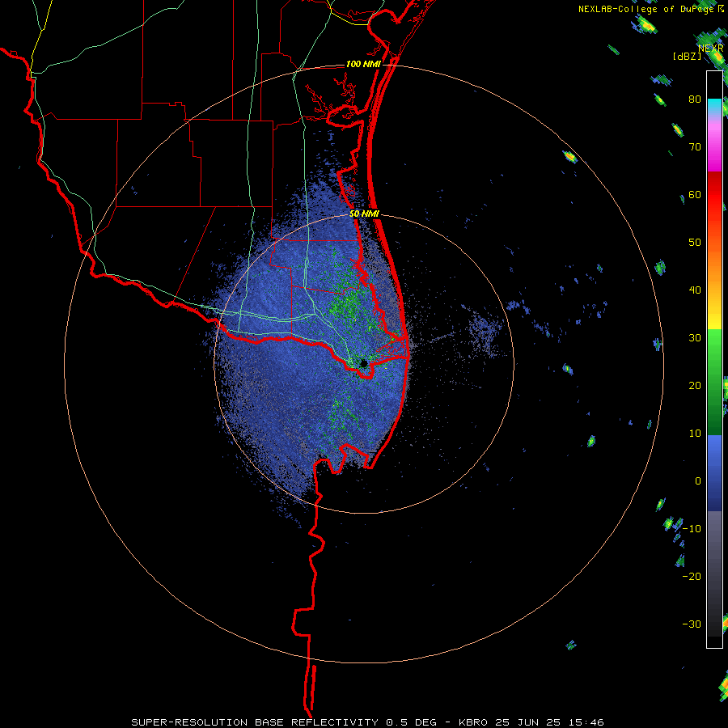This screenshot has height=728, width=728.
Task: Click the black radar site dot
Action: coord(364,363)
